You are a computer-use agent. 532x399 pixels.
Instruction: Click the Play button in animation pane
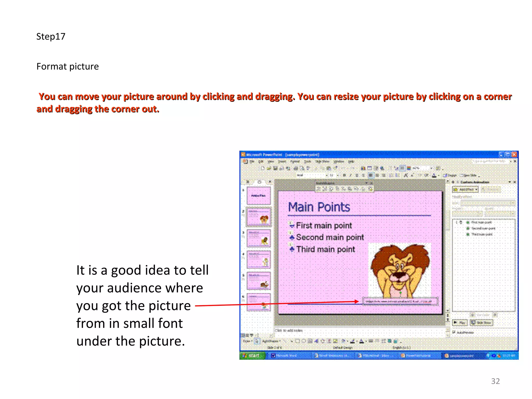[x=460, y=323]
